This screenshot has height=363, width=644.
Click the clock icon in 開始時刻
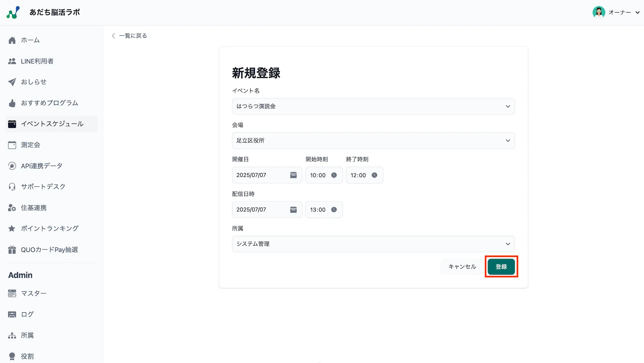334,175
